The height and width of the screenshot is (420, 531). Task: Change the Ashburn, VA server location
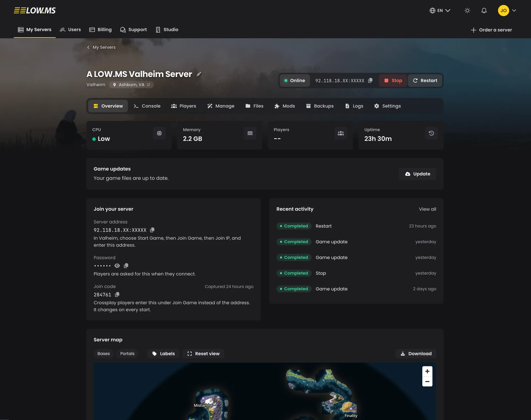[x=131, y=85]
